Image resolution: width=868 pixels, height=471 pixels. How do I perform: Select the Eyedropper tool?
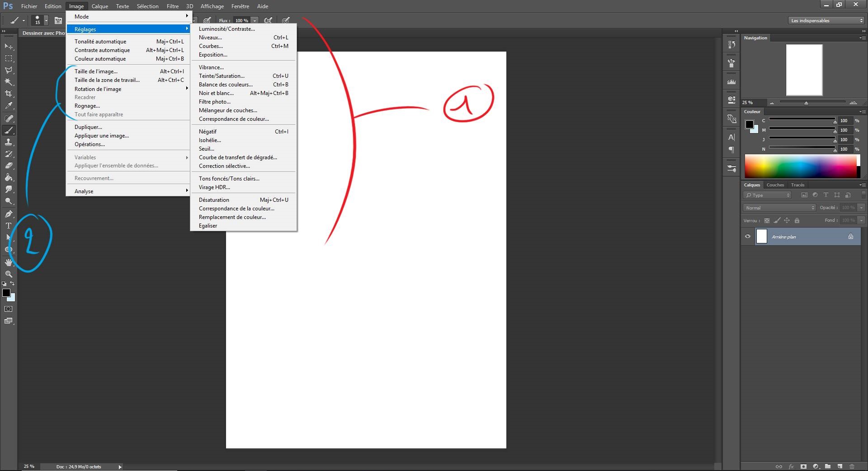[8, 105]
